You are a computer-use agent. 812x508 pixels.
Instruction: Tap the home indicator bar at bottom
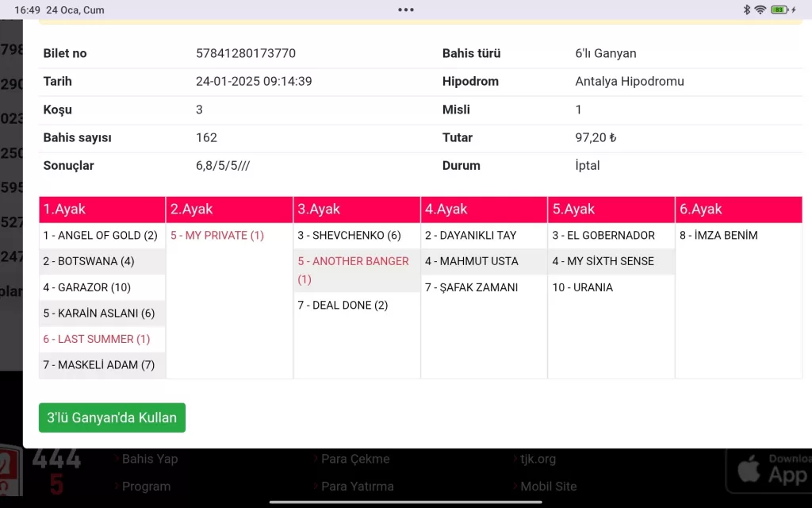pyautogui.click(x=406, y=502)
